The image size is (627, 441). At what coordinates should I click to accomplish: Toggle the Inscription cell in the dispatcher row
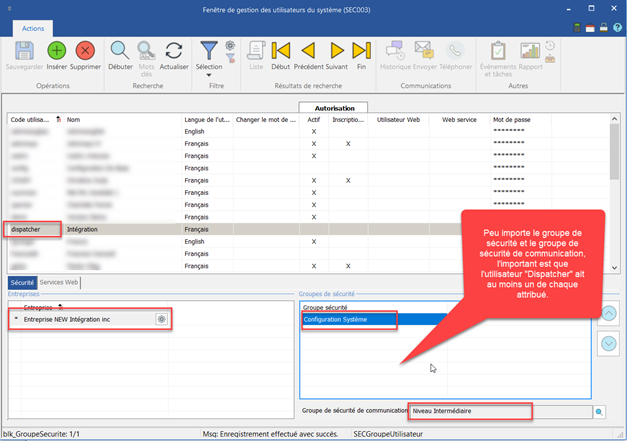point(347,229)
